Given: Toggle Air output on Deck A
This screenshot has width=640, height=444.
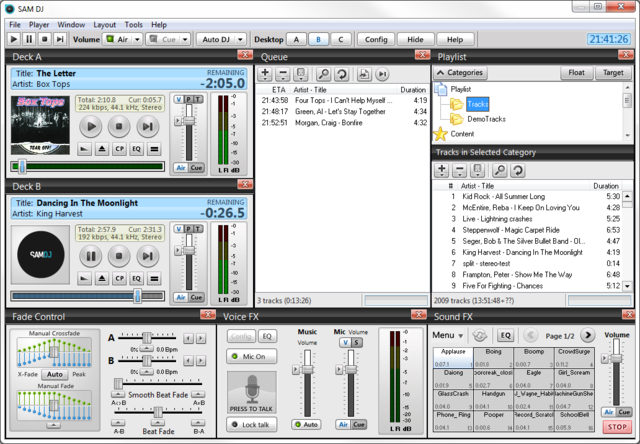Looking at the screenshot, I should pyautogui.click(x=181, y=168).
